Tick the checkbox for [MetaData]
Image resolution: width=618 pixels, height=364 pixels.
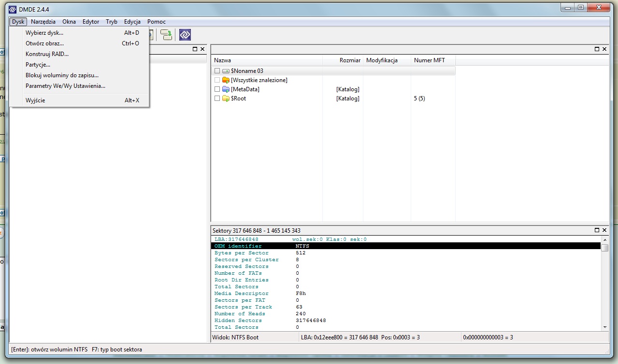[x=217, y=89]
